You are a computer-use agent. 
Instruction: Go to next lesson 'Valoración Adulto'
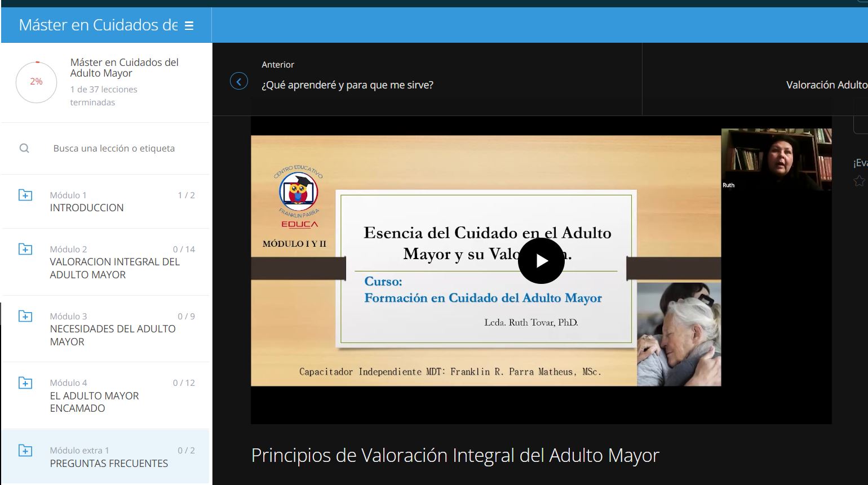[826, 85]
